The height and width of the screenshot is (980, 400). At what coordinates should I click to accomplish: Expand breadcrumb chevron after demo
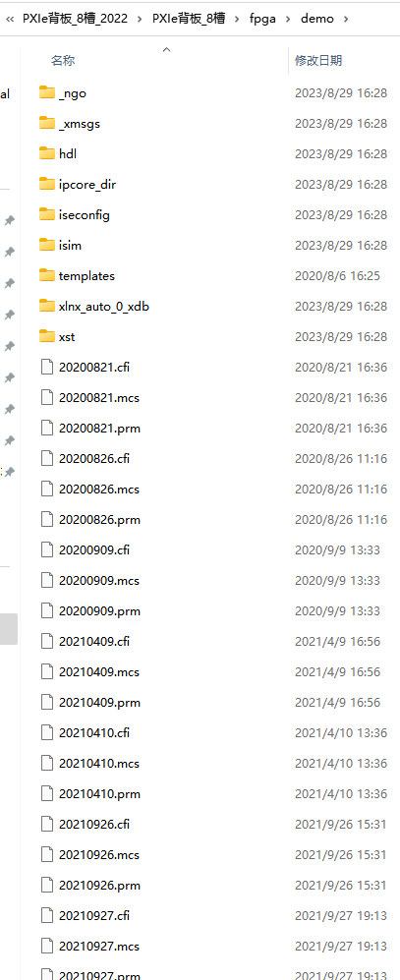346,19
